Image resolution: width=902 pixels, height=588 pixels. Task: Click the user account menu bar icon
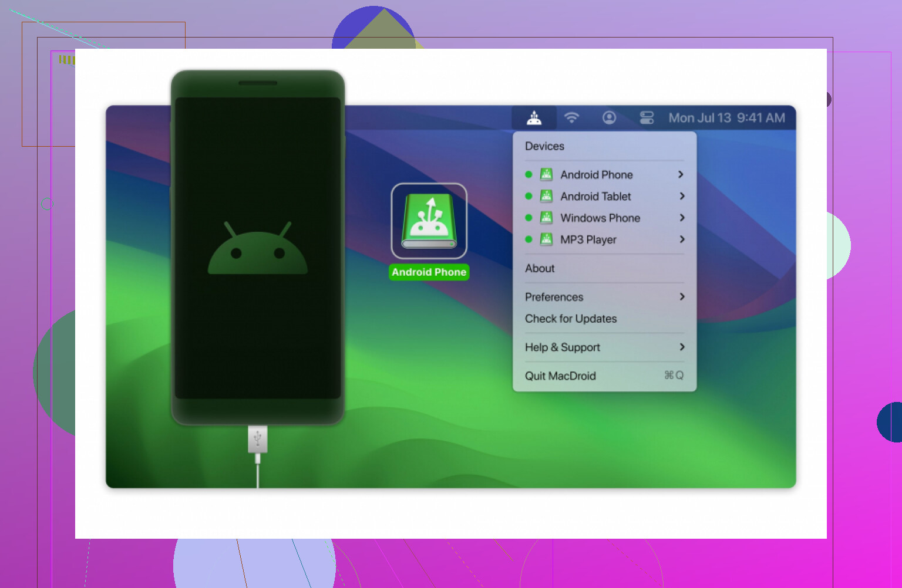click(609, 118)
